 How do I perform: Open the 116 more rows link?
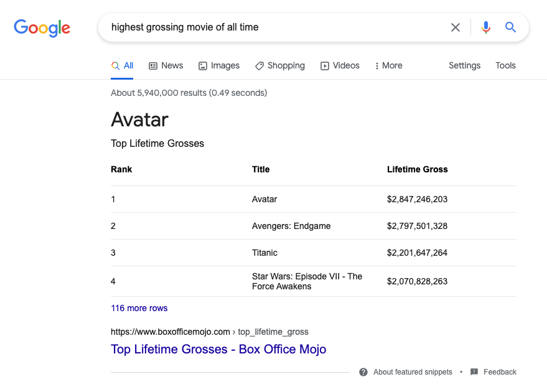pyautogui.click(x=139, y=308)
